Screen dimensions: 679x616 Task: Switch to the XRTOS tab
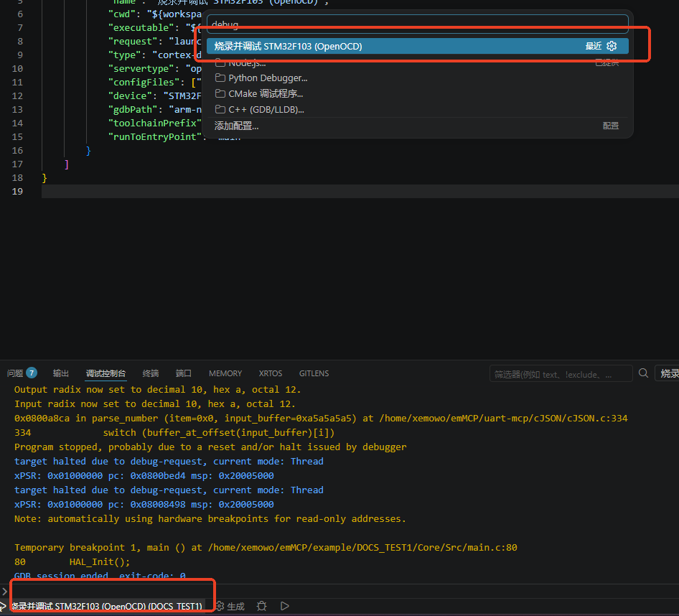[270, 373]
